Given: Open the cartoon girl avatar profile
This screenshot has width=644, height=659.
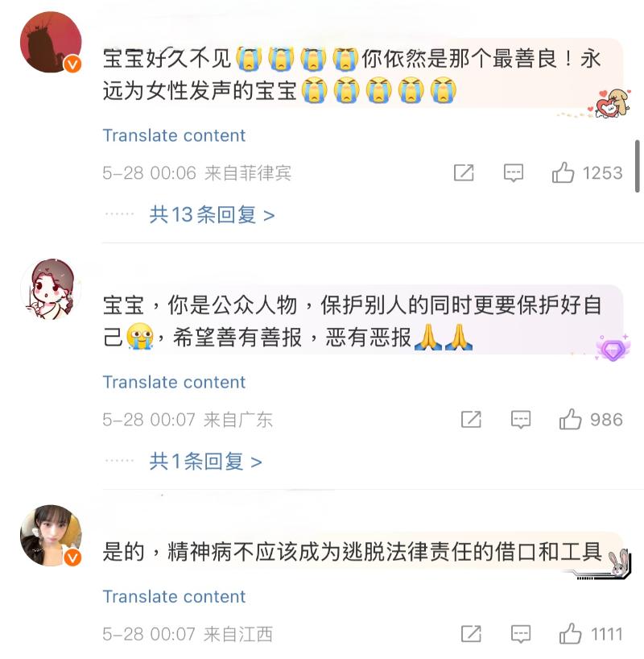Looking at the screenshot, I should point(51,289).
